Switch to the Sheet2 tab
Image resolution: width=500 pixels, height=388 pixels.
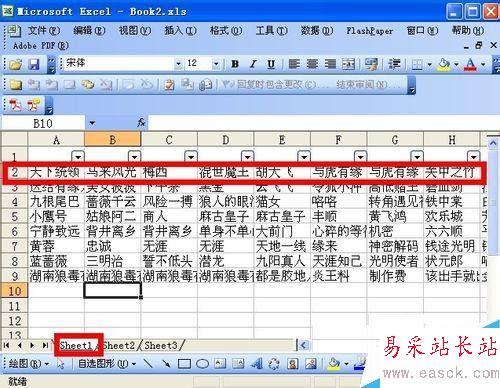[119, 345]
